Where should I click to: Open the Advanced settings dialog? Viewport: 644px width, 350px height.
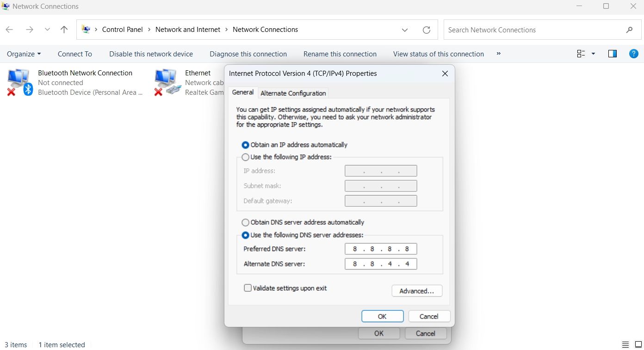pyautogui.click(x=416, y=291)
